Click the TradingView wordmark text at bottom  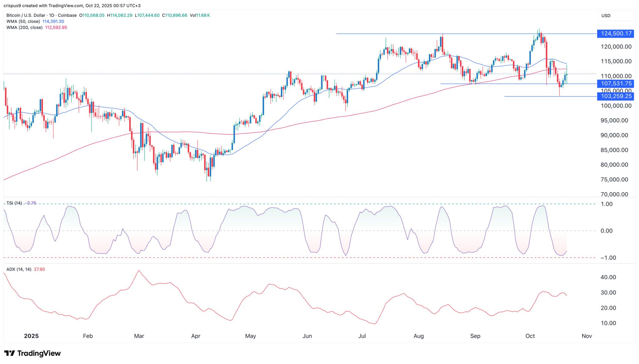(x=39, y=353)
